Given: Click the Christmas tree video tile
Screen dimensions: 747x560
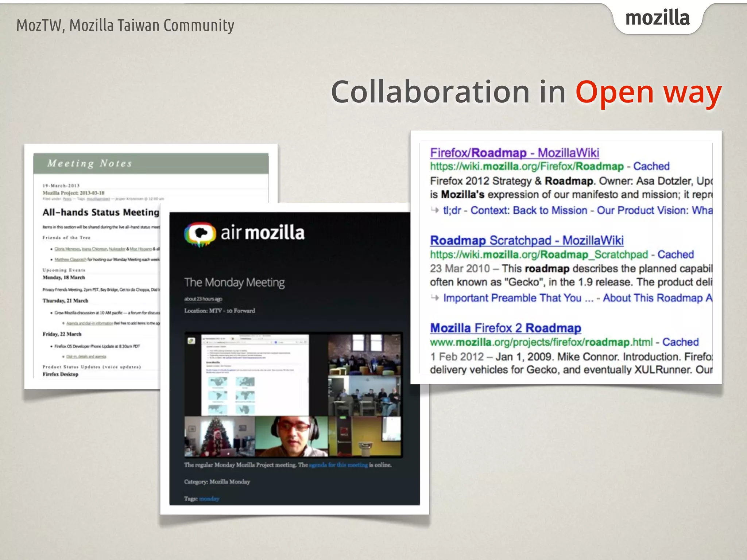Looking at the screenshot, I should pos(220,436).
